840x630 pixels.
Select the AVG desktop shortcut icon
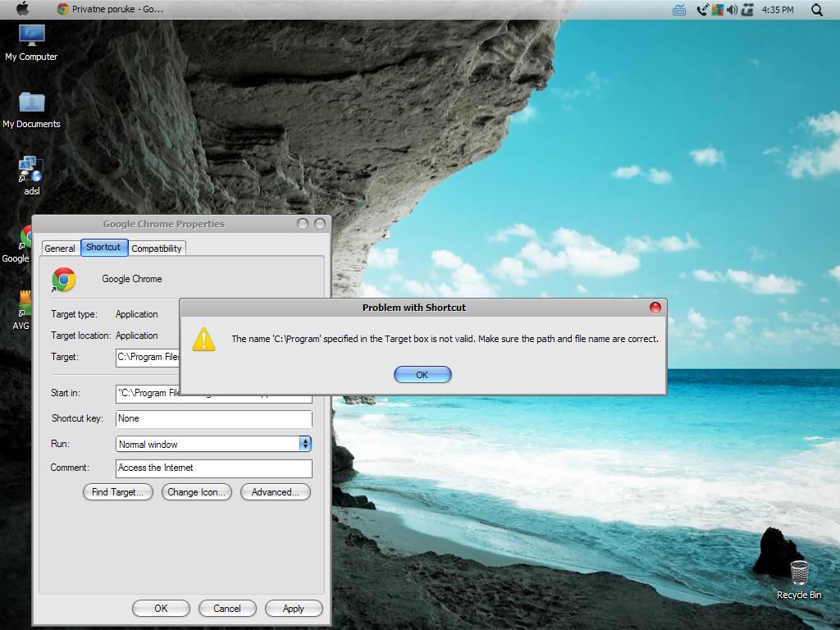[21, 311]
